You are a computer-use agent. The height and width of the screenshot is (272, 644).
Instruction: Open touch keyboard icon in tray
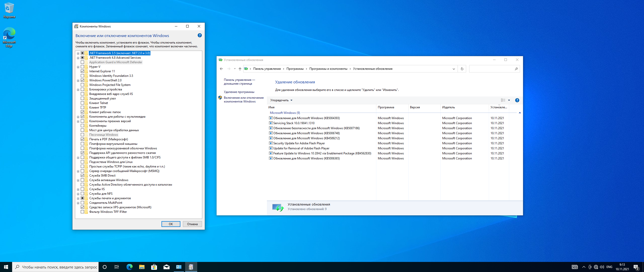coord(575,267)
